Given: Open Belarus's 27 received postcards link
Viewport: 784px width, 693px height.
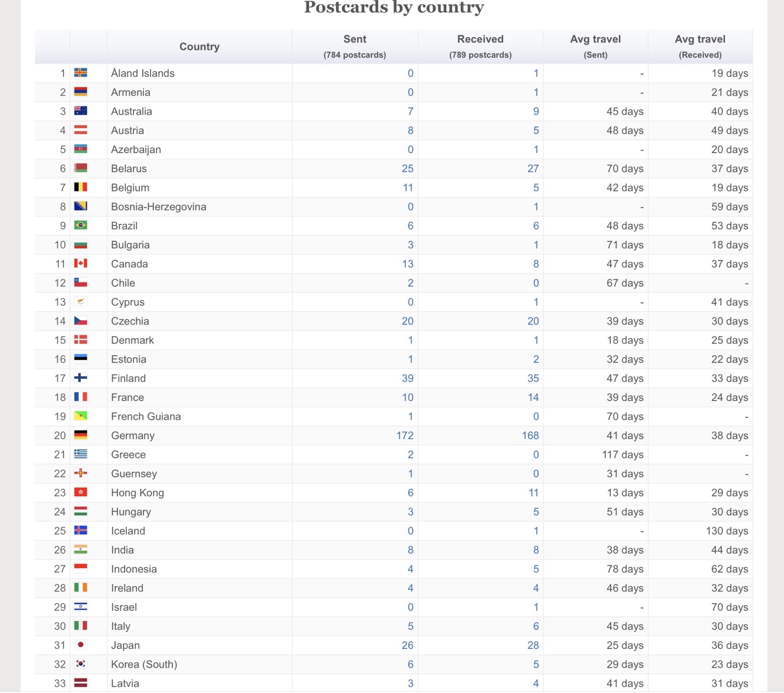Looking at the screenshot, I should click(533, 168).
